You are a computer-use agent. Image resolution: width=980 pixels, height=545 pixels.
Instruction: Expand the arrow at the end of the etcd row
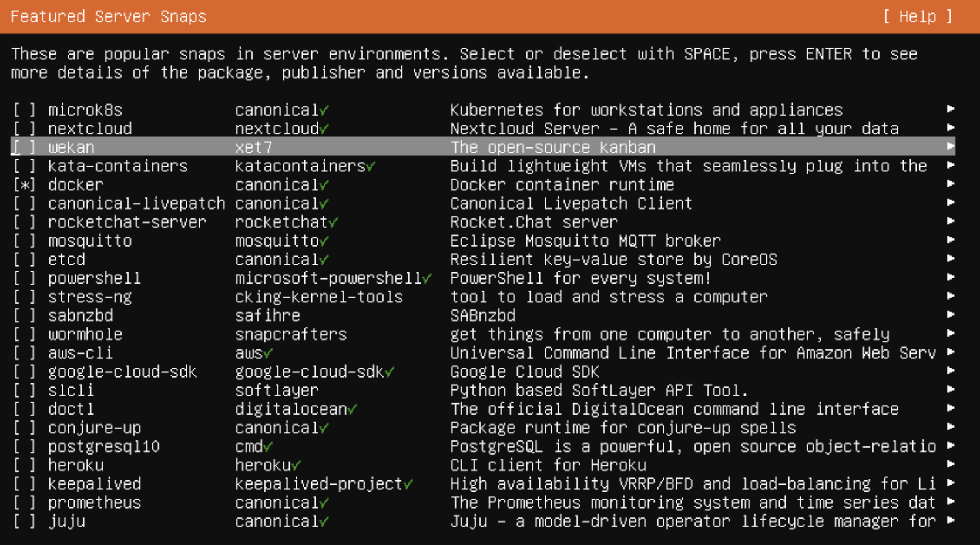click(x=950, y=259)
